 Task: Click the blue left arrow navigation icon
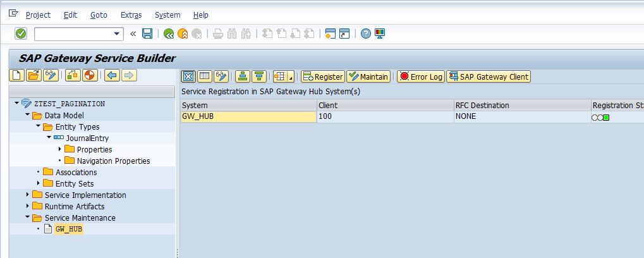pyautogui.click(x=112, y=76)
